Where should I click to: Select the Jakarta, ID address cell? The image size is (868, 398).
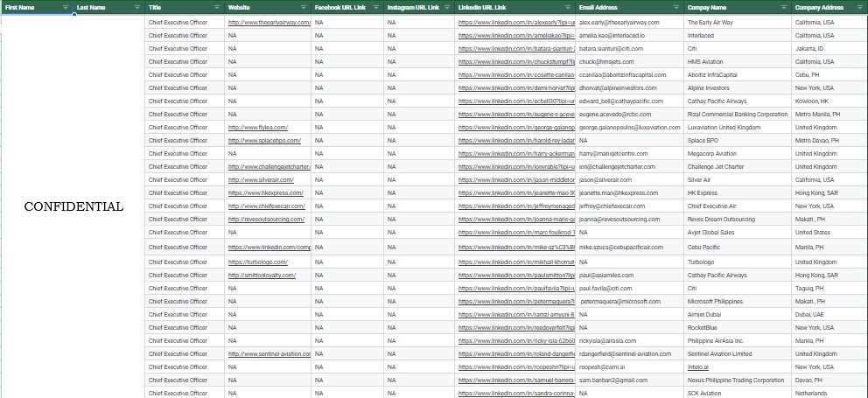point(829,49)
